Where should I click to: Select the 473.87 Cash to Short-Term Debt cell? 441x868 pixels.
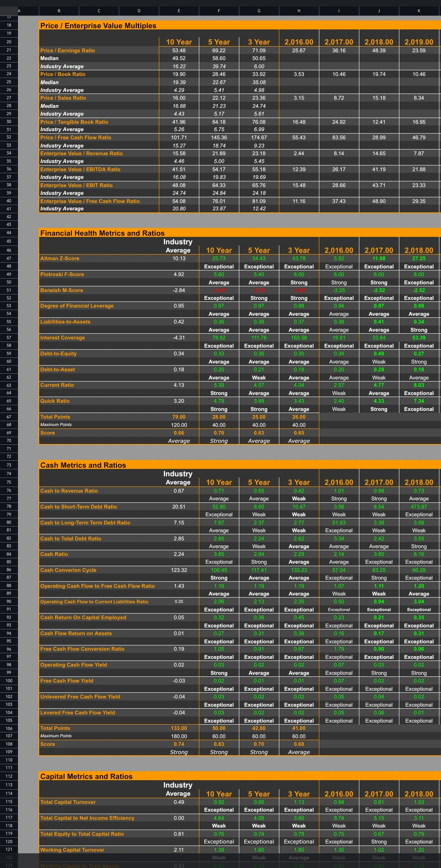pyautogui.click(x=419, y=507)
